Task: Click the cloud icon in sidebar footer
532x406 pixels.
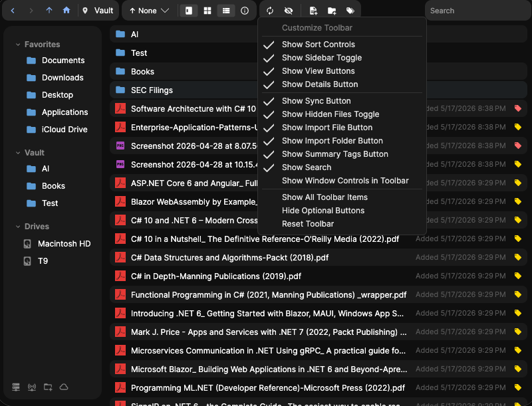Action: (x=64, y=387)
